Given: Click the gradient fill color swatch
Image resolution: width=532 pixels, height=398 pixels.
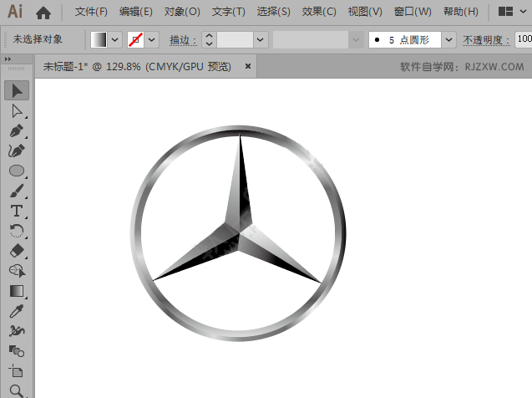Looking at the screenshot, I should click(99, 40).
